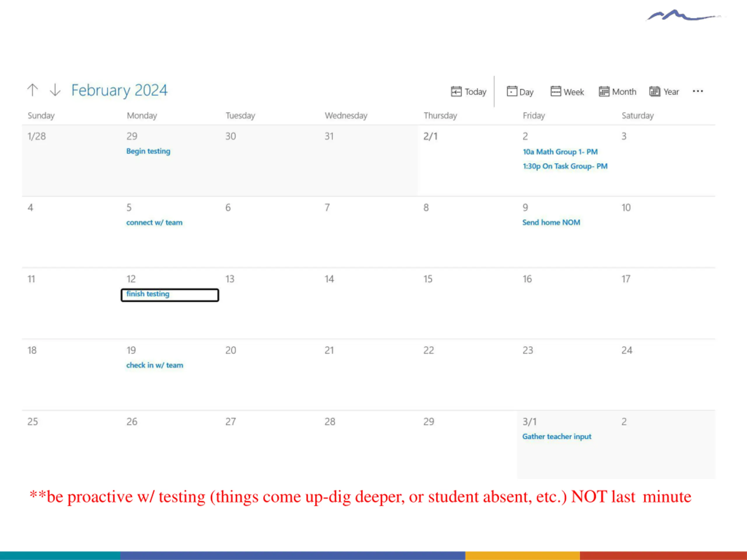The width and height of the screenshot is (747, 560).
Task: Select Monday February 26
Action: tap(132, 421)
